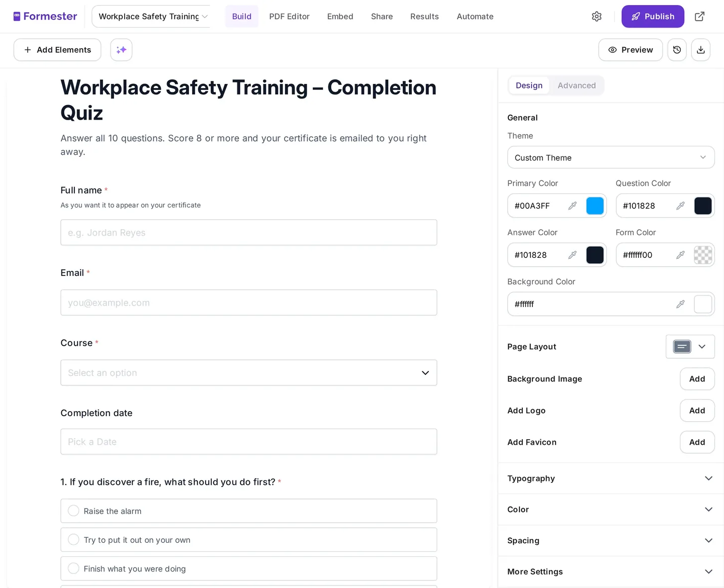Open the Automate tab
Viewport: 724px width, 588px height.
[475, 17]
